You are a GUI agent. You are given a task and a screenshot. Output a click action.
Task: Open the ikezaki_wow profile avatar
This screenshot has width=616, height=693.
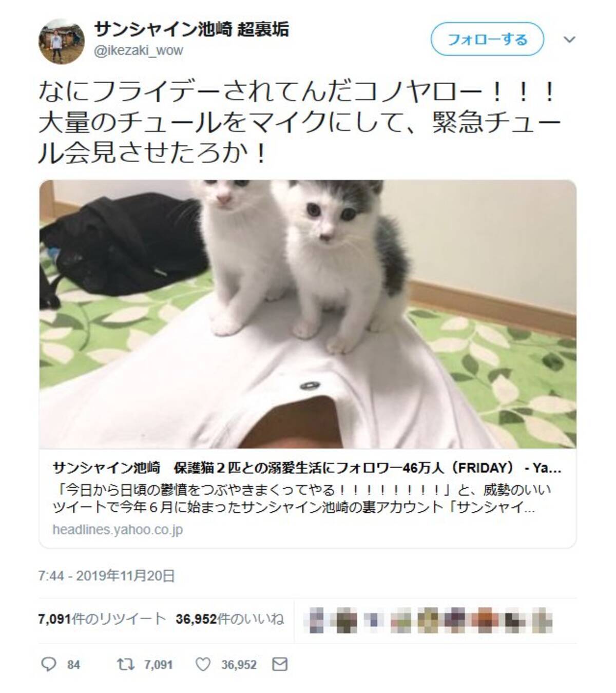[62, 41]
